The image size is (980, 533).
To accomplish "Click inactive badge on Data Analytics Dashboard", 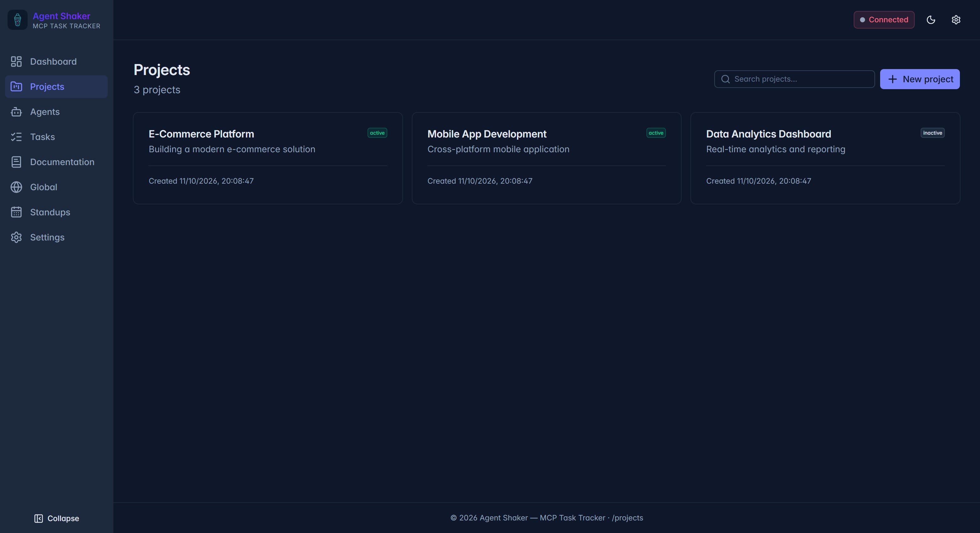I will 933,133.
